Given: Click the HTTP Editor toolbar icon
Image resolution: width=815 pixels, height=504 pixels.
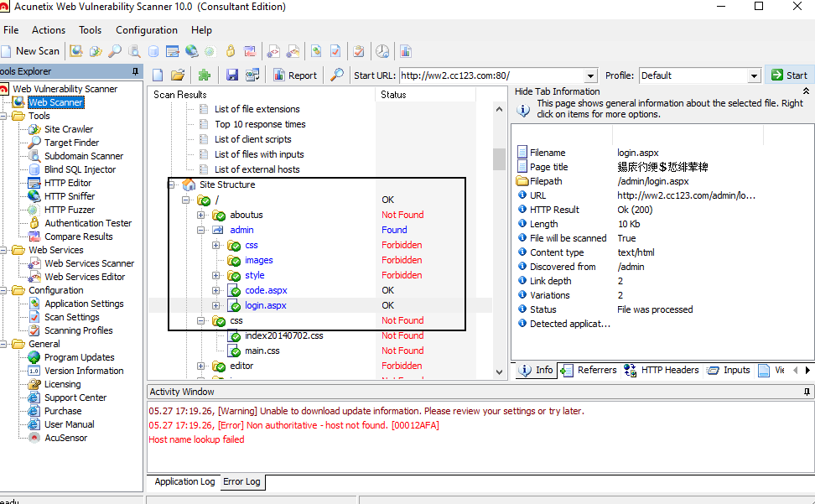Looking at the screenshot, I should pyautogui.click(x=173, y=51).
